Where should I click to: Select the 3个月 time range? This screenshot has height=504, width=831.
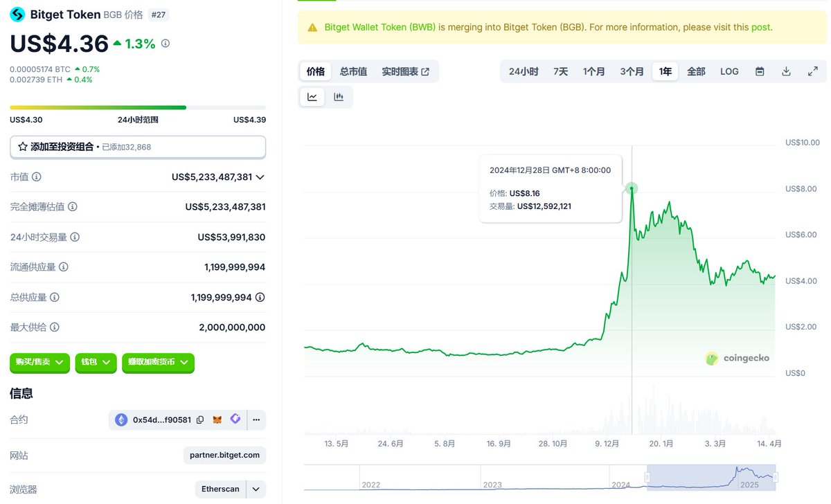632,71
